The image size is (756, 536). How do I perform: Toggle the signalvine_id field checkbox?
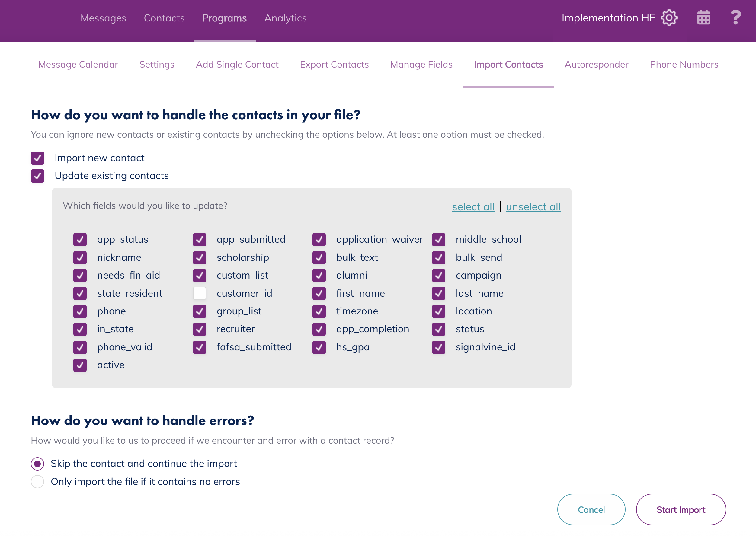point(438,347)
